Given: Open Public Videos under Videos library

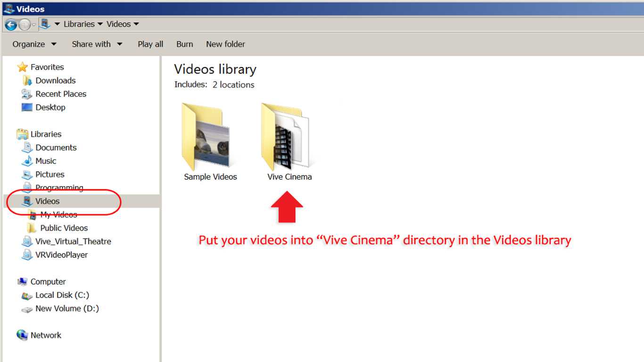Looking at the screenshot, I should 64,228.
